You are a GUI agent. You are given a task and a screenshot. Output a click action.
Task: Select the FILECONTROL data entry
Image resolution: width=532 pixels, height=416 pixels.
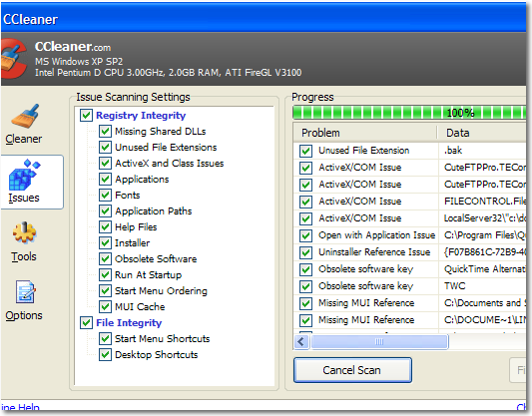click(x=485, y=202)
